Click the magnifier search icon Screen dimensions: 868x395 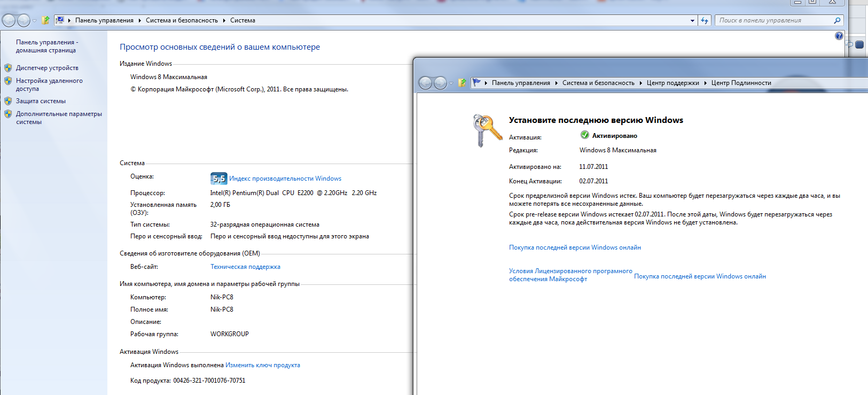pyautogui.click(x=837, y=20)
